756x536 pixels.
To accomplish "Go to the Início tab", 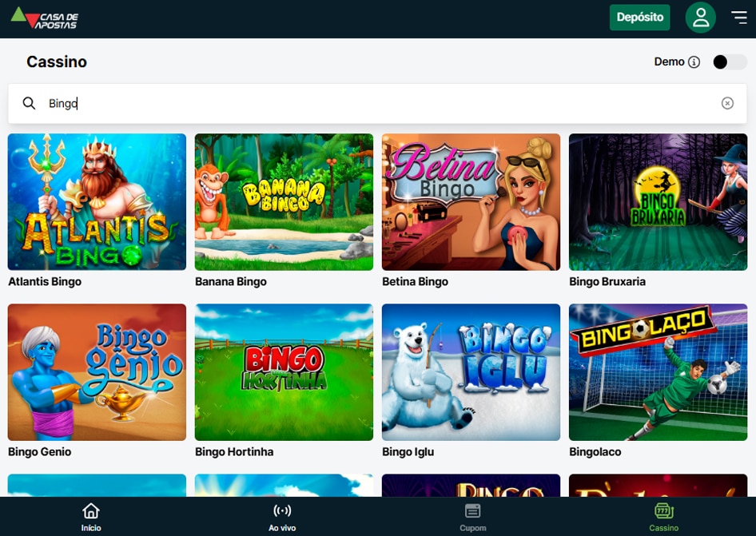I will [91, 517].
